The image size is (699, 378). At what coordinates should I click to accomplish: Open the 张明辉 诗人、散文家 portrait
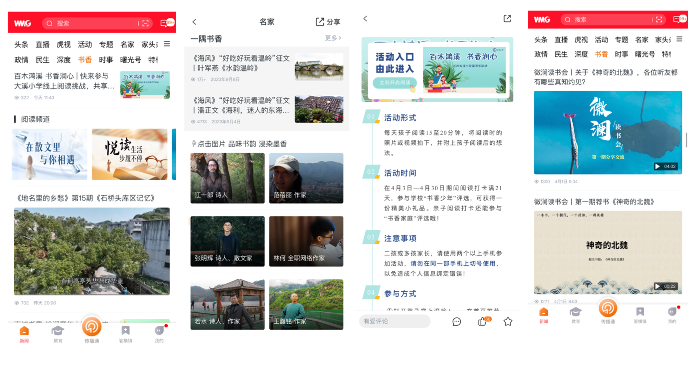[x=227, y=241]
